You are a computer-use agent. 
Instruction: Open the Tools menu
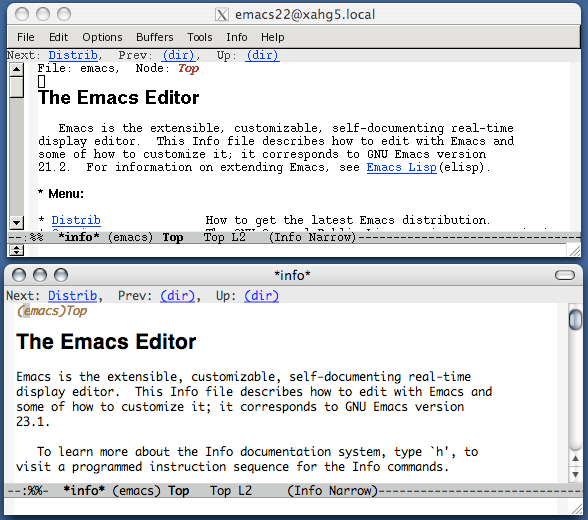pyautogui.click(x=200, y=37)
